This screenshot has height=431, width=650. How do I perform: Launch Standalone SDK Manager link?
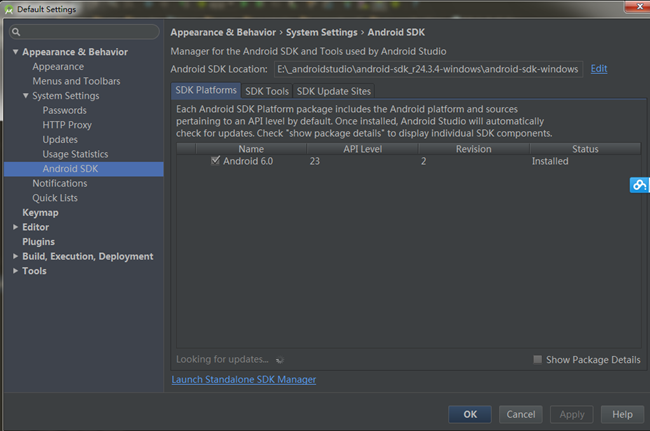[244, 380]
